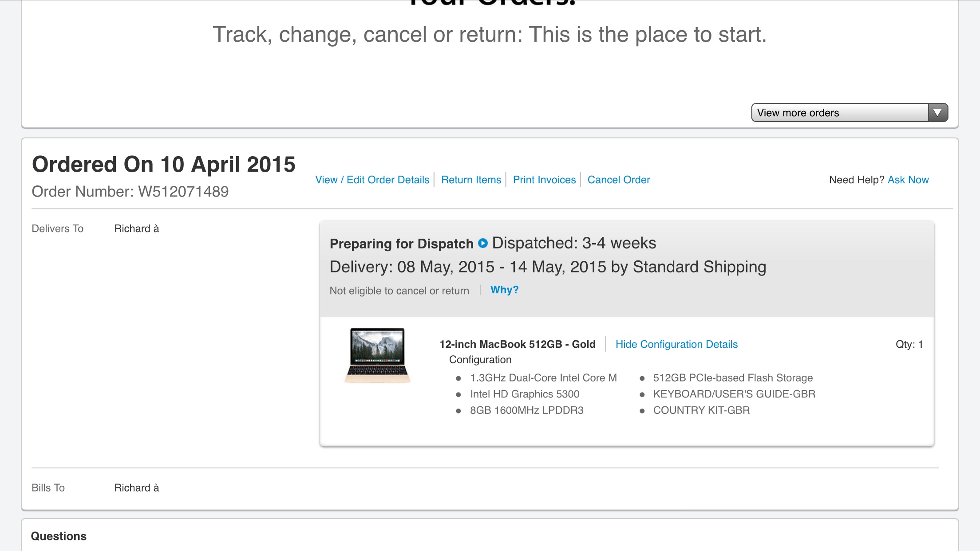This screenshot has width=980, height=551.
Task: Click the 12-inch MacBook 512GB - Gold title
Action: coord(518,344)
